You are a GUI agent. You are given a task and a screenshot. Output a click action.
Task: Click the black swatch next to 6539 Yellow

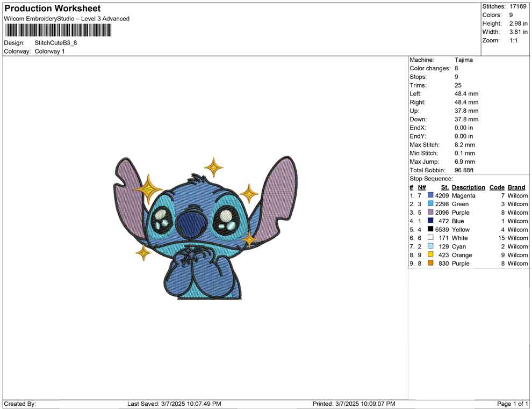(x=430, y=229)
